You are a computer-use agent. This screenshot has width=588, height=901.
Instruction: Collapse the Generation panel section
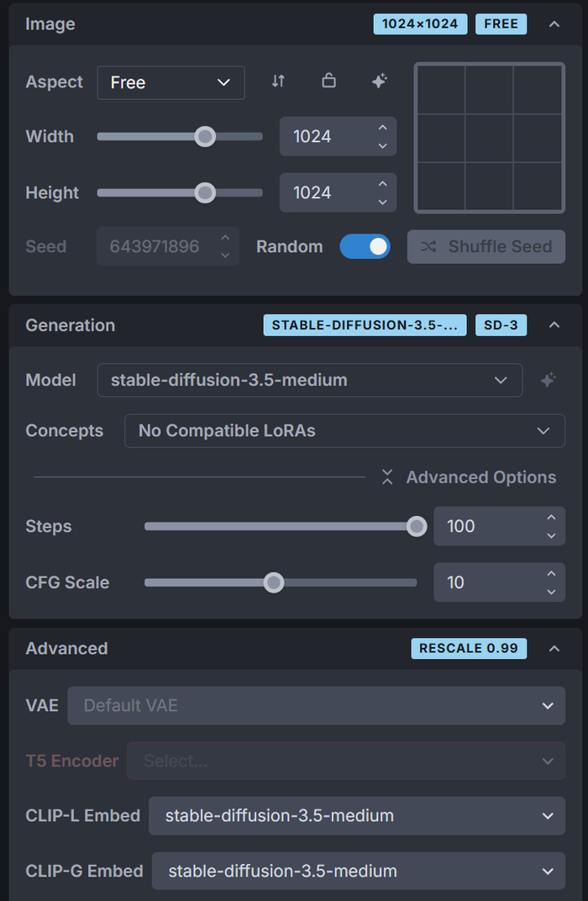point(554,325)
